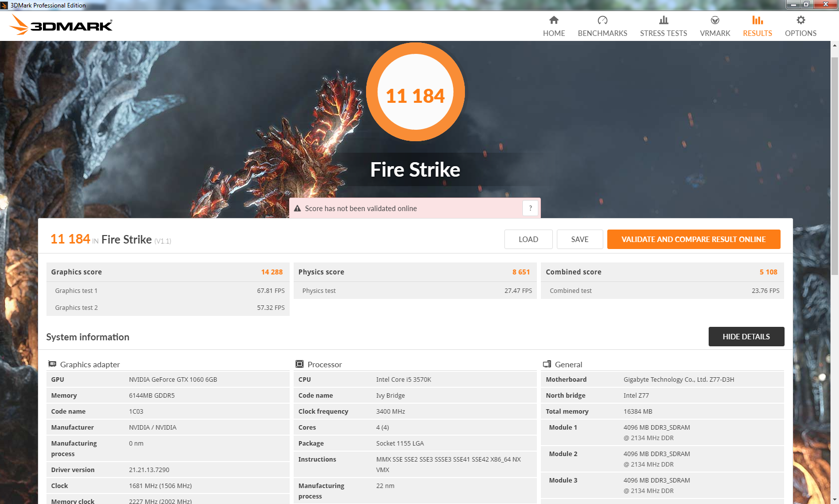Open the question mark help for validation
This screenshot has width=839, height=504.
[530, 208]
